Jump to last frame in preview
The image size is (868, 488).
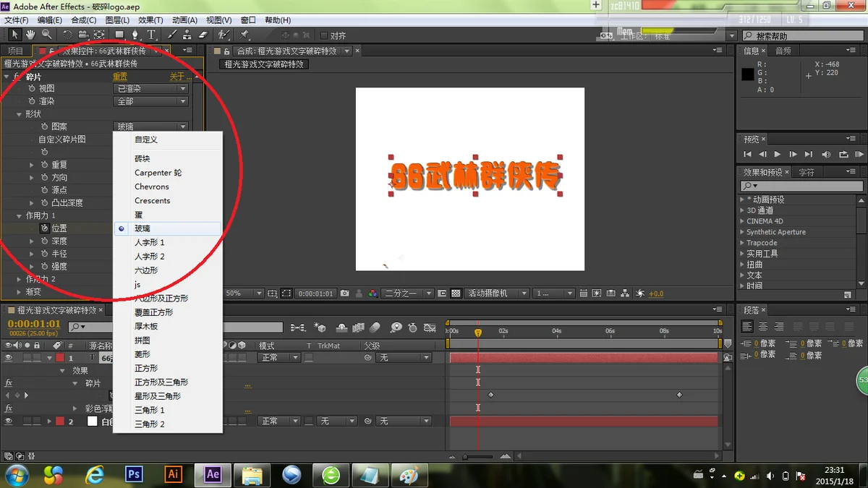click(x=809, y=154)
